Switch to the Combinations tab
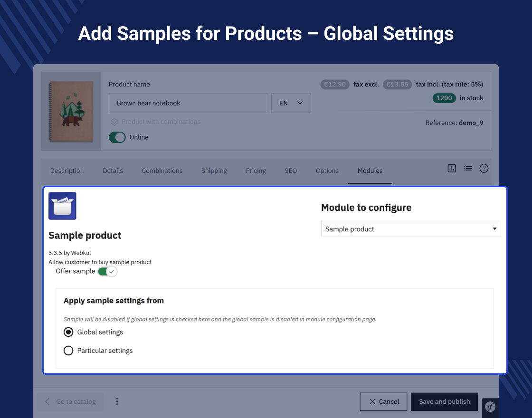This screenshot has width=532, height=418. pyautogui.click(x=162, y=171)
